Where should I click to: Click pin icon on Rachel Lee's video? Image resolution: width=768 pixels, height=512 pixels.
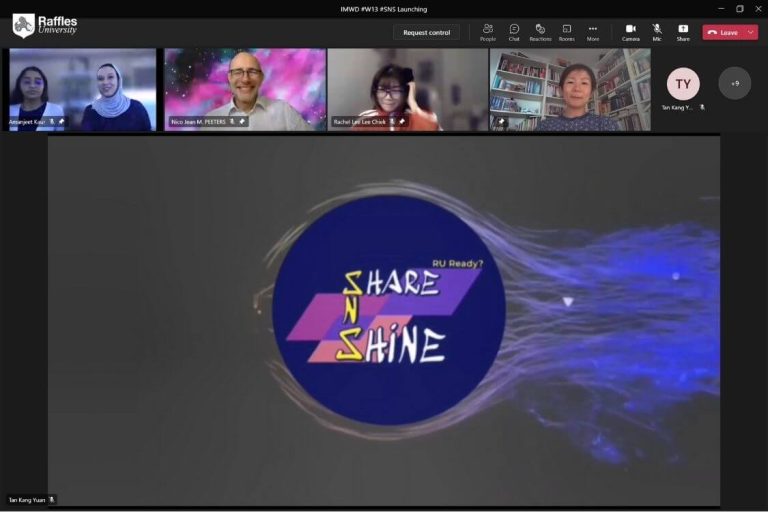[401, 122]
